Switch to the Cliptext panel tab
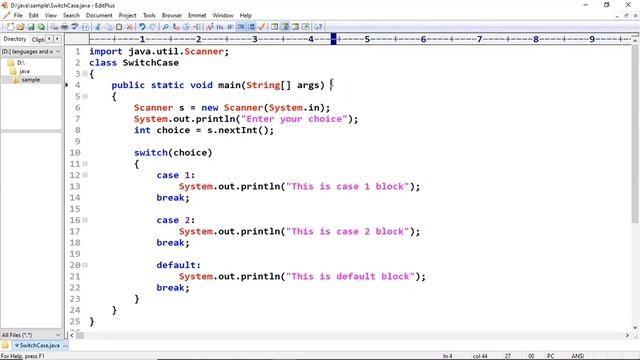This screenshot has height=360, width=640. pyautogui.click(x=38, y=40)
